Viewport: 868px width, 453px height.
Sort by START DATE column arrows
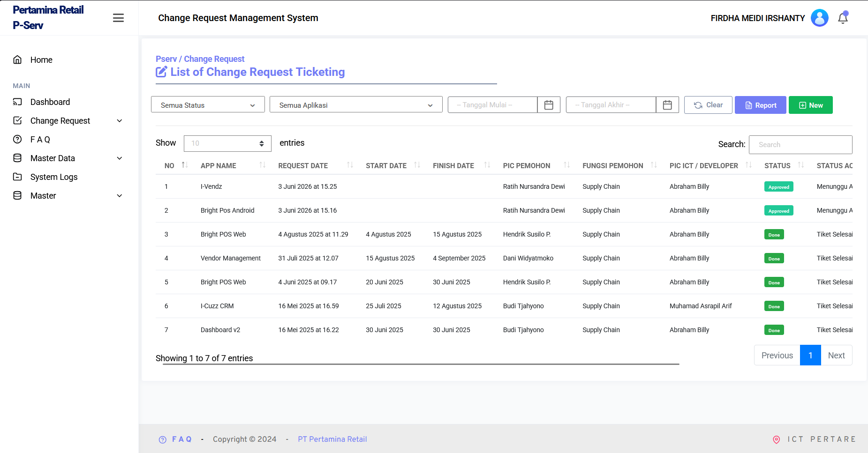pos(417,165)
